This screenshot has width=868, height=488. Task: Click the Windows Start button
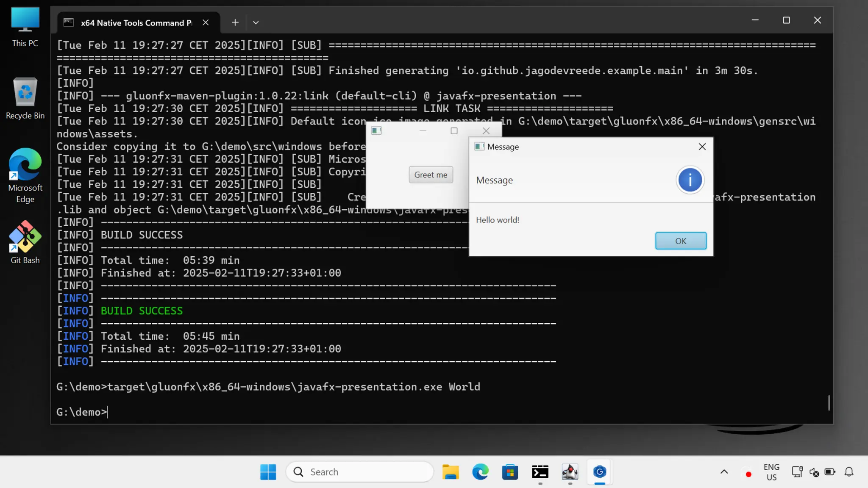point(268,471)
